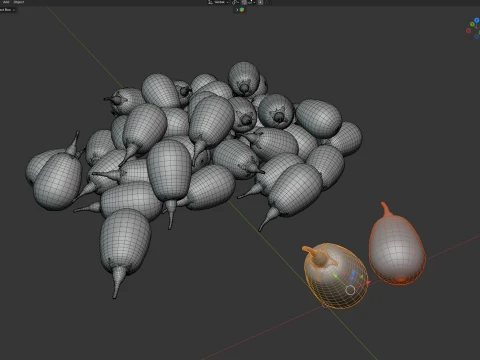480x360 pixels.
Task: Select the topmost eggplant facing the camera
Action: click(x=244, y=79)
